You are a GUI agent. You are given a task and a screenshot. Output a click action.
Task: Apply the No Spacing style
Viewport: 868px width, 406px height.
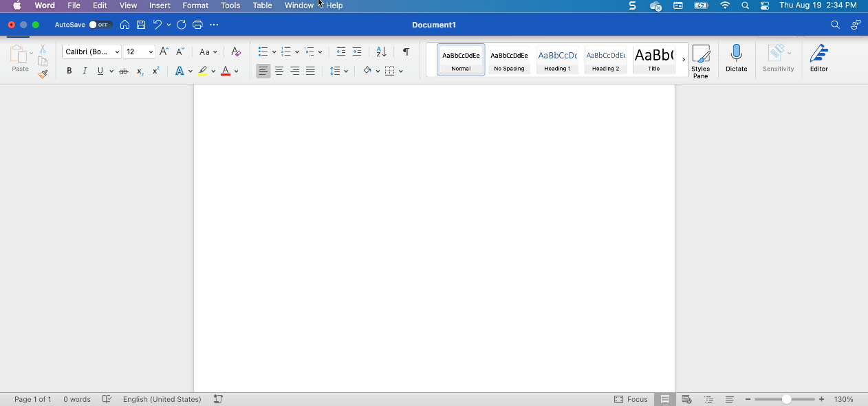pos(509,60)
